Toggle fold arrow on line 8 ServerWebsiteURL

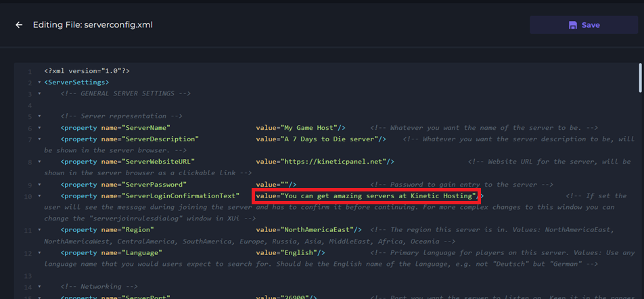(x=39, y=162)
